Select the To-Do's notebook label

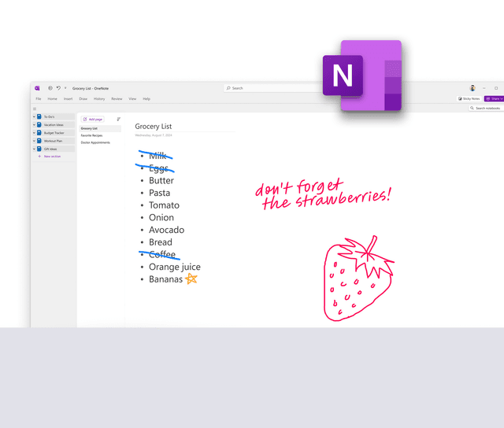(49, 117)
